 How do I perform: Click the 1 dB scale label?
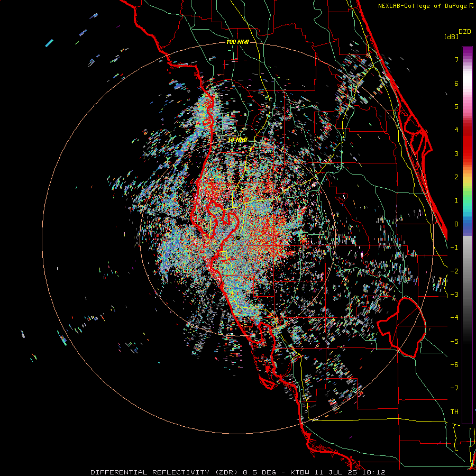pos(456,200)
